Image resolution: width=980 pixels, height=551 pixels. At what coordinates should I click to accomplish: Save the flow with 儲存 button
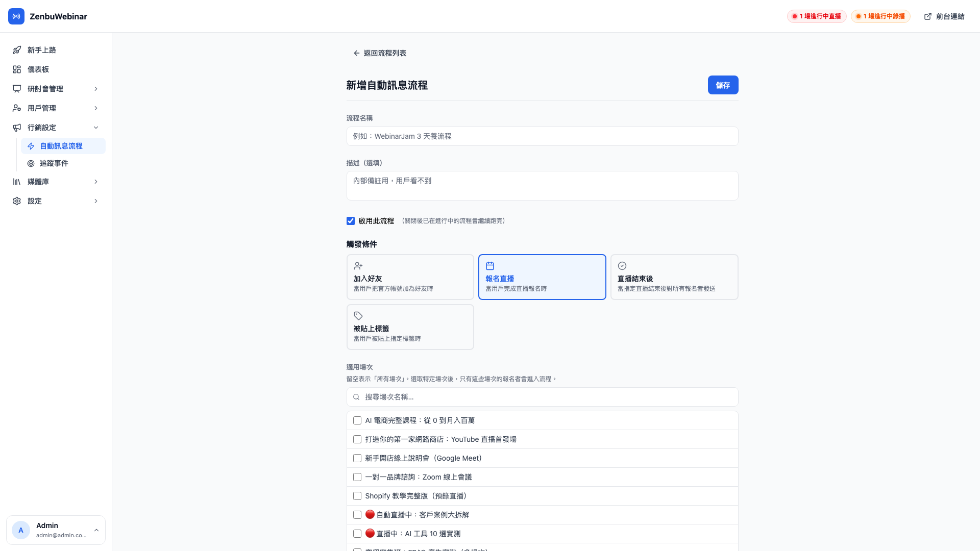723,85
